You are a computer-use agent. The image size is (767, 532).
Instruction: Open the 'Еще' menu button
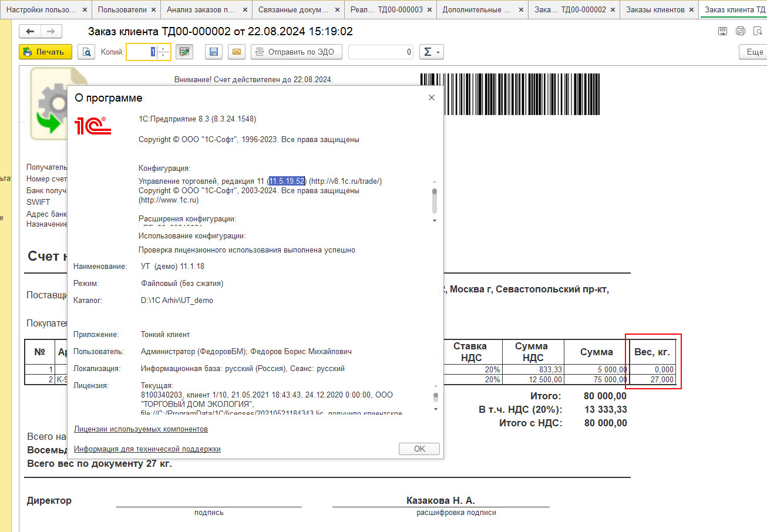(x=753, y=52)
